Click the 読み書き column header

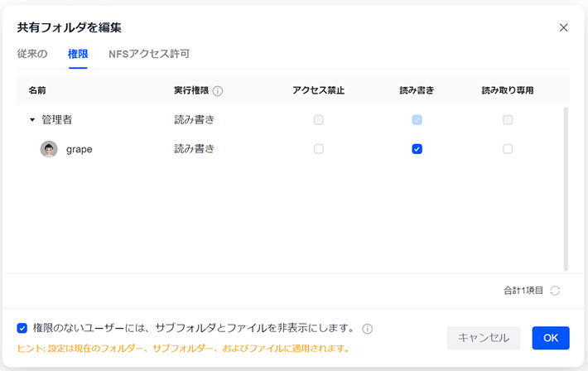coord(417,90)
